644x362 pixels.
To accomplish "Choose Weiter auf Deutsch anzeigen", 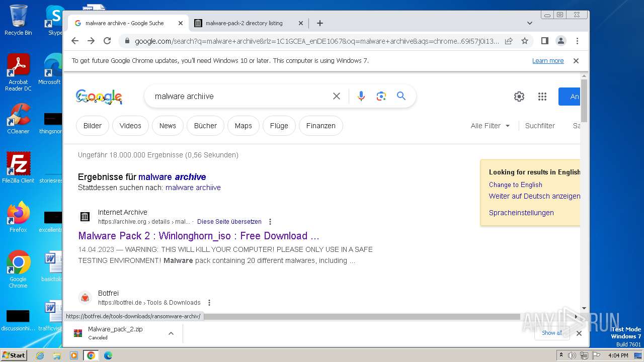I will (x=534, y=196).
